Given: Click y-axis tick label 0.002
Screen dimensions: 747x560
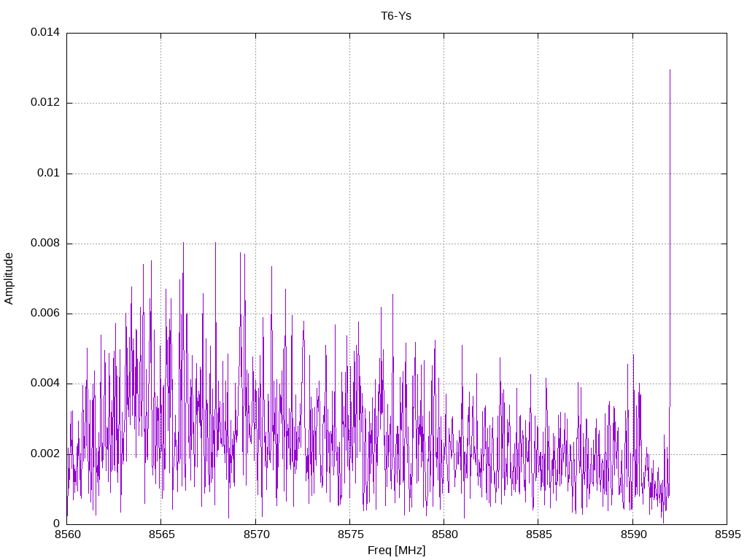Looking at the screenshot, I should click(x=45, y=454).
